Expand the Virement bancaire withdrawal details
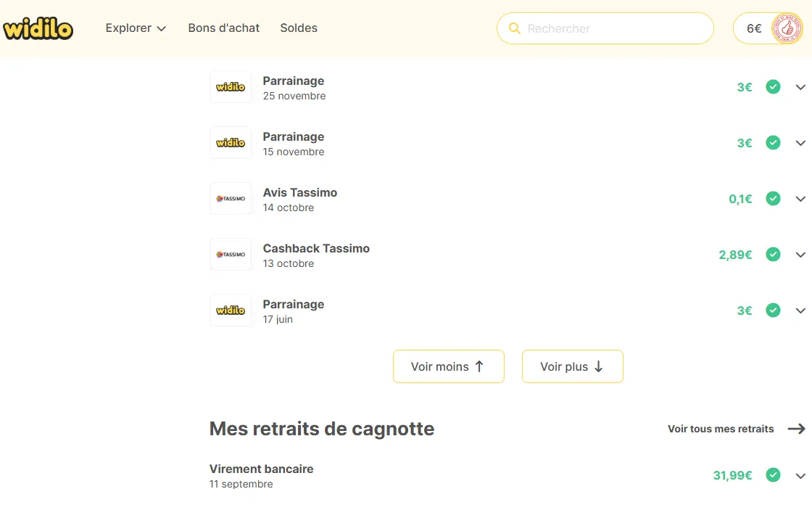812x518 pixels. tap(800, 475)
